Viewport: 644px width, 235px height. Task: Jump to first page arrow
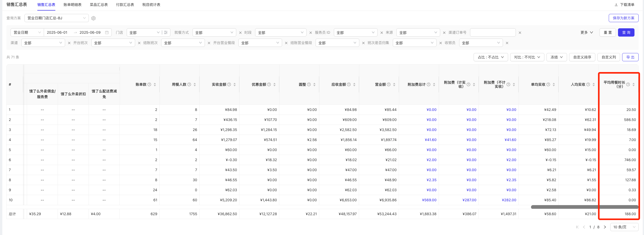[x=577, y=227]
